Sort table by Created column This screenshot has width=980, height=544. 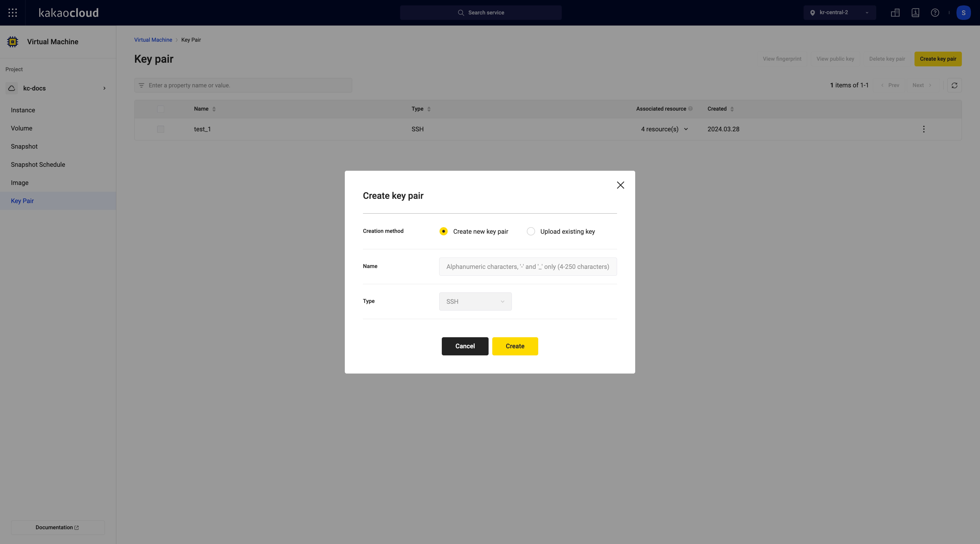click(732, 109)
